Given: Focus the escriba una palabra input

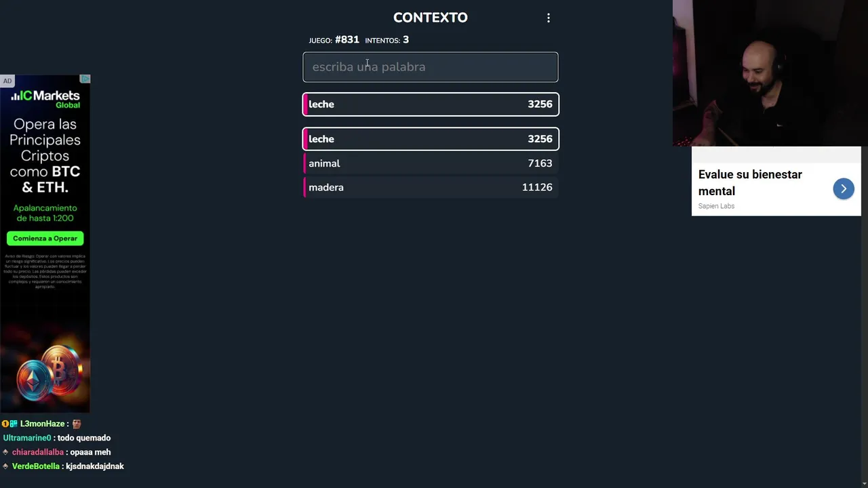Looking at the screenshot, I should point(431,67).
